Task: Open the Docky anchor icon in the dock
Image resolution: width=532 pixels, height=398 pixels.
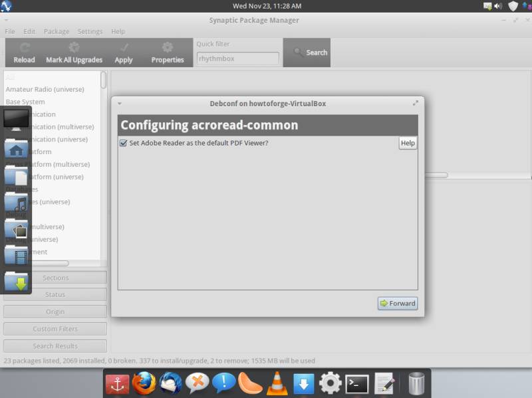Action: [x=118, y=384]
